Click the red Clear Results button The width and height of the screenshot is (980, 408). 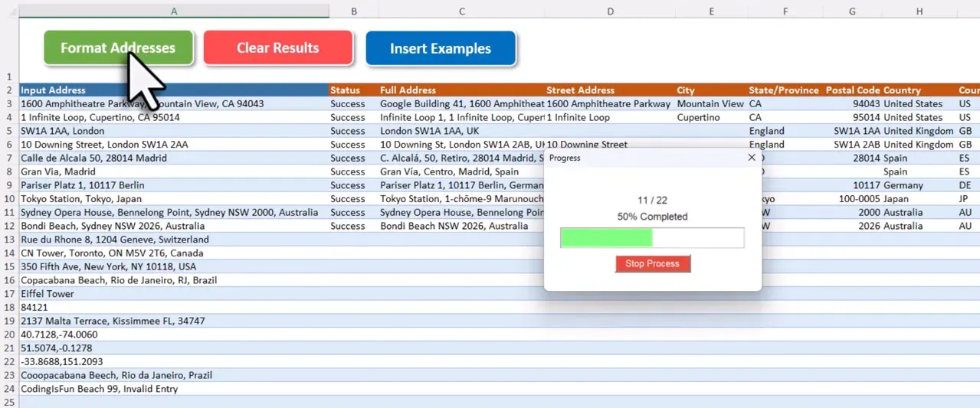(277, 47)
